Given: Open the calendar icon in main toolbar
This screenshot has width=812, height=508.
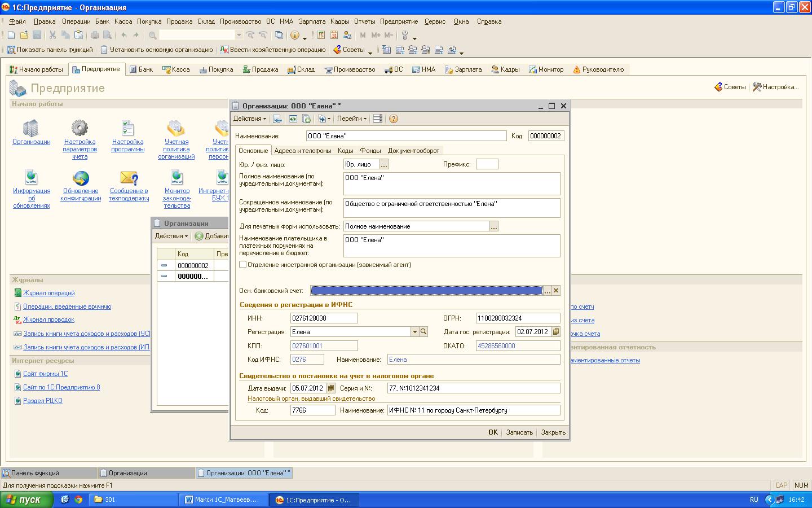Looking at the screenshot, I should coord(334,35).
